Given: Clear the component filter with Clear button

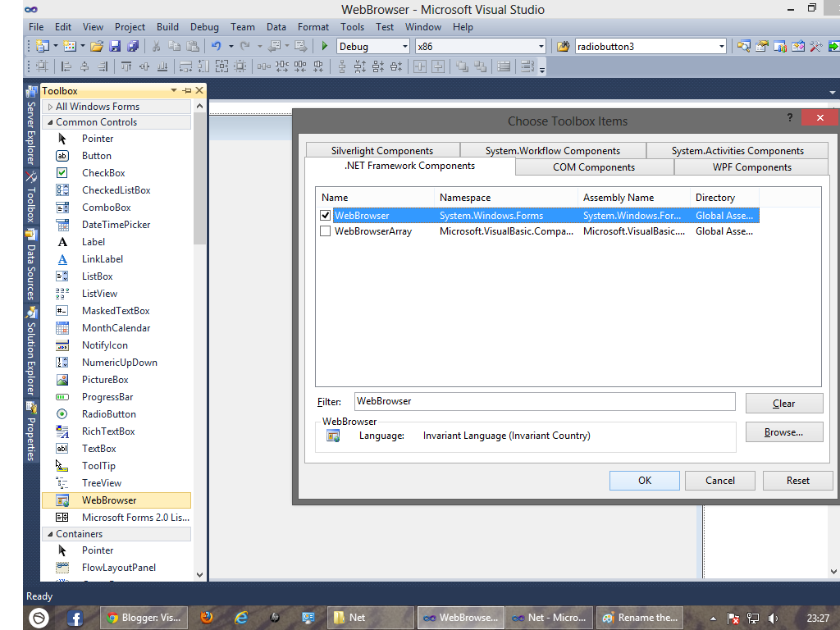Looking at the screenshot, I should pos(783,401).
